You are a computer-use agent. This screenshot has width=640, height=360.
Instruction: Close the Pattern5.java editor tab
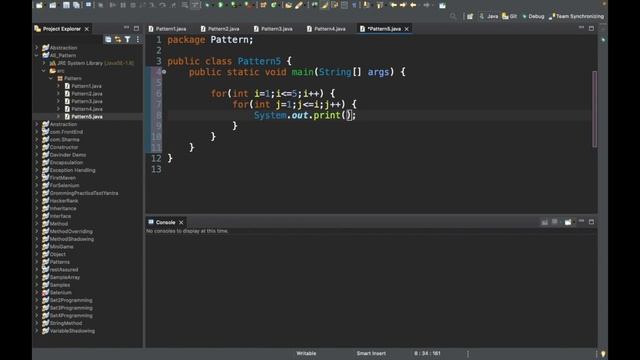(407, 29)
